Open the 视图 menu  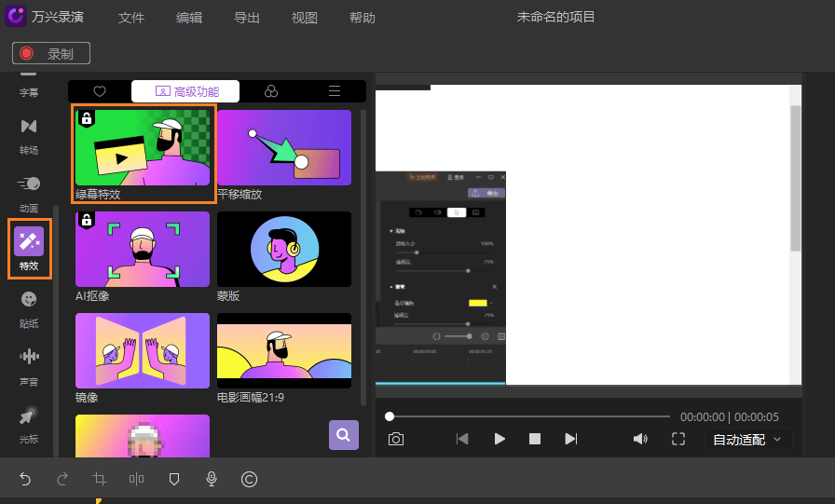[305, 18]
